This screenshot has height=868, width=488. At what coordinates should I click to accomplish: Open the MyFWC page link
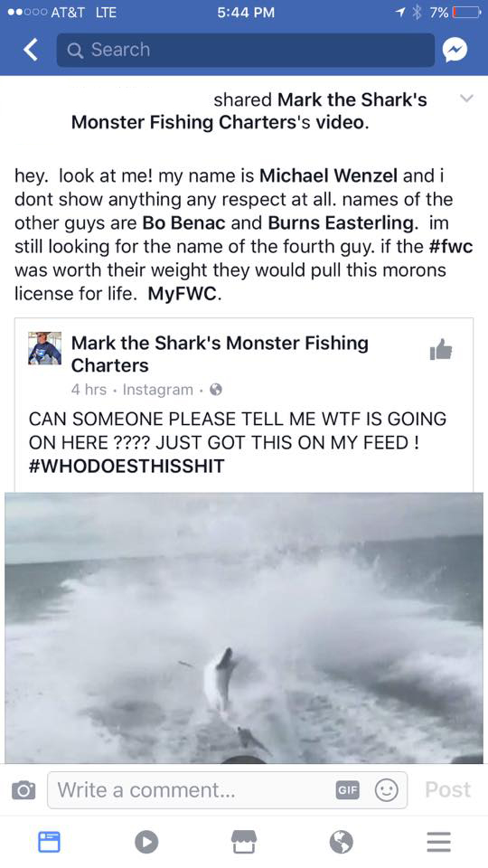[x=182, y=294]
